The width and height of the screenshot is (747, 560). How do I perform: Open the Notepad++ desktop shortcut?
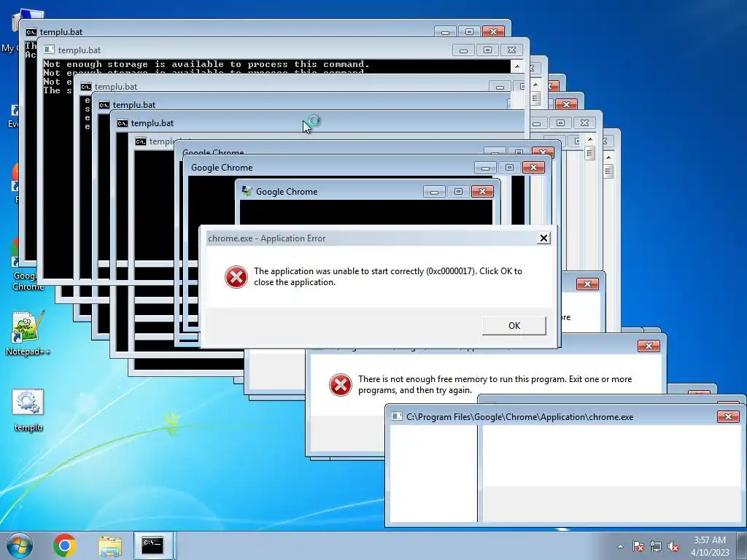coord(28,333)
